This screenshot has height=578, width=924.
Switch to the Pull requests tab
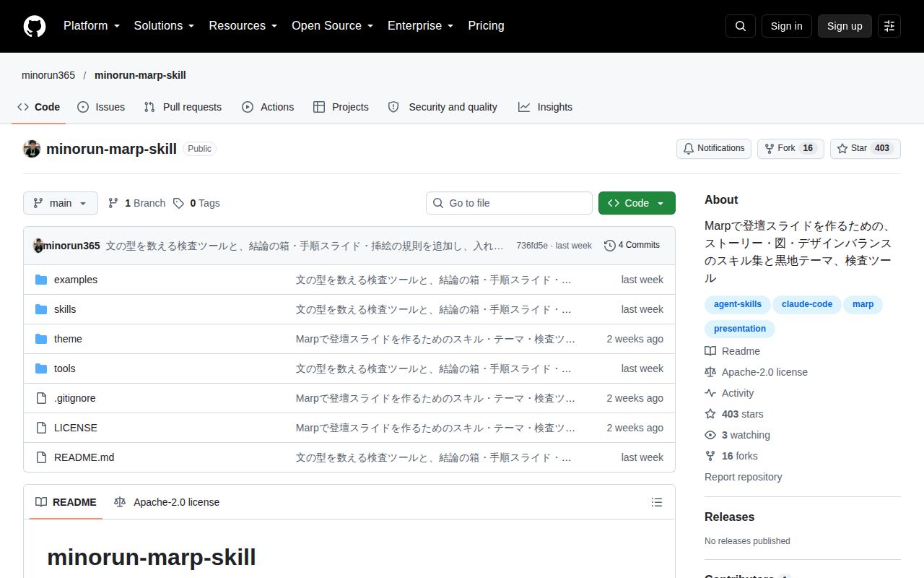click(x=183, y=107)
